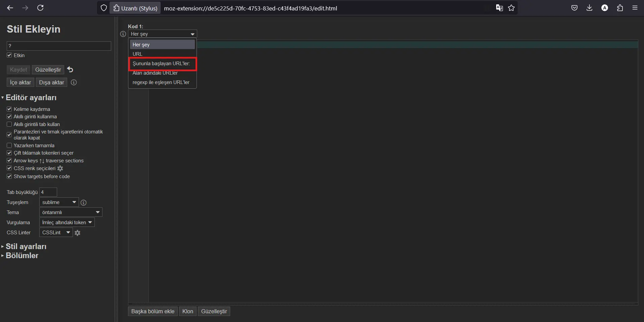Enable Yazarken tamamla checkbox
The height and width of the screenshot is (322, 644).
9,146
